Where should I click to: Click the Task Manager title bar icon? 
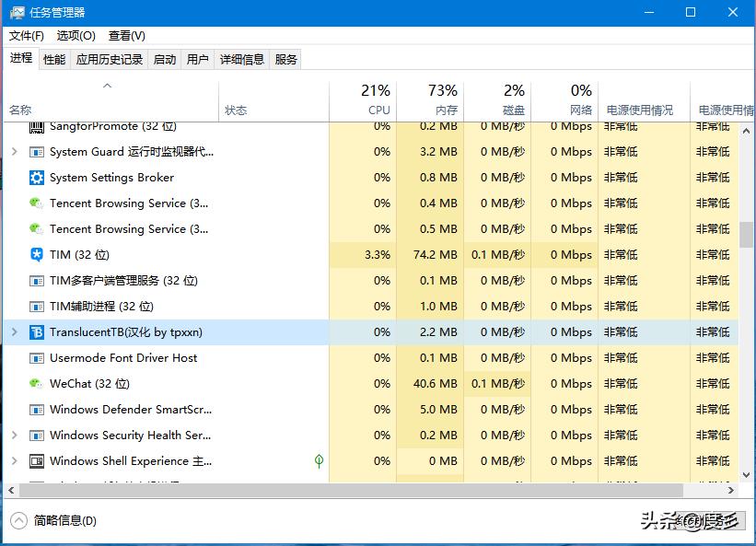pyautogui.click(x=17, y=13)
